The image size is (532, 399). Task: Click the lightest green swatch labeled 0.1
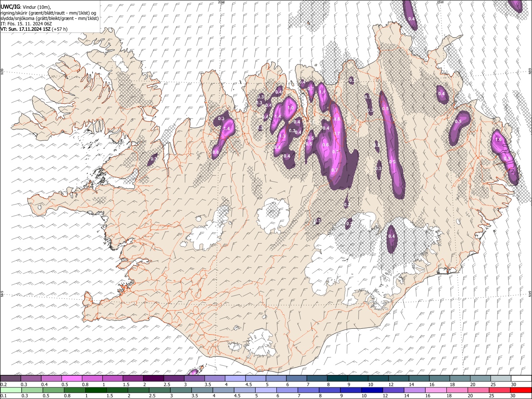[x=10, y=390]
